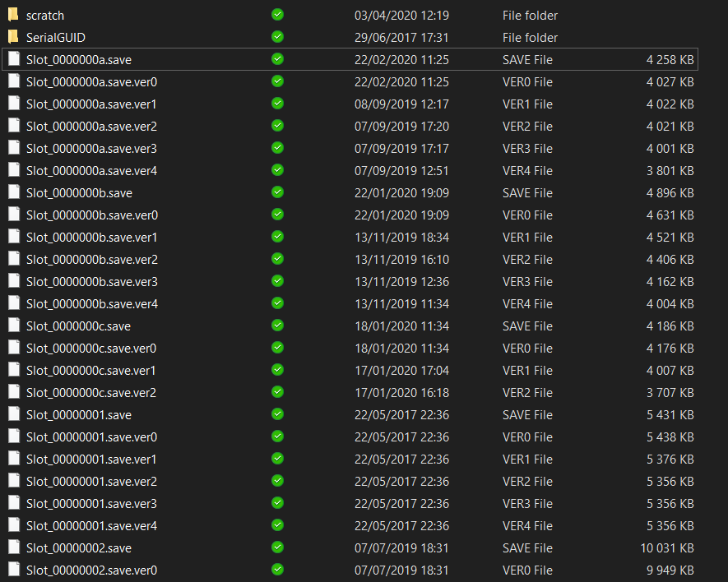Image resolution: width=728 pixels, height=582 pixels.
Task: Select file name Slot_00000001.save.ver4
Action: [x=91, y=526]
